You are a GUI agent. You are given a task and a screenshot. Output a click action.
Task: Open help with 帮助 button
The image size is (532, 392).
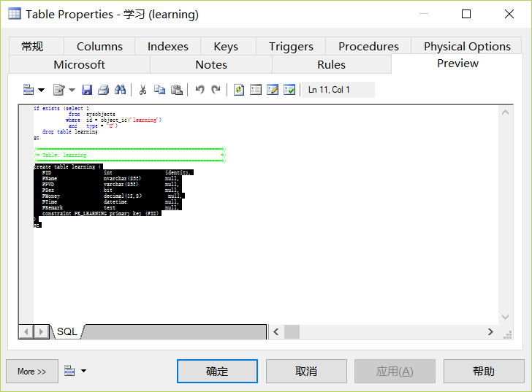click(484, 372)
